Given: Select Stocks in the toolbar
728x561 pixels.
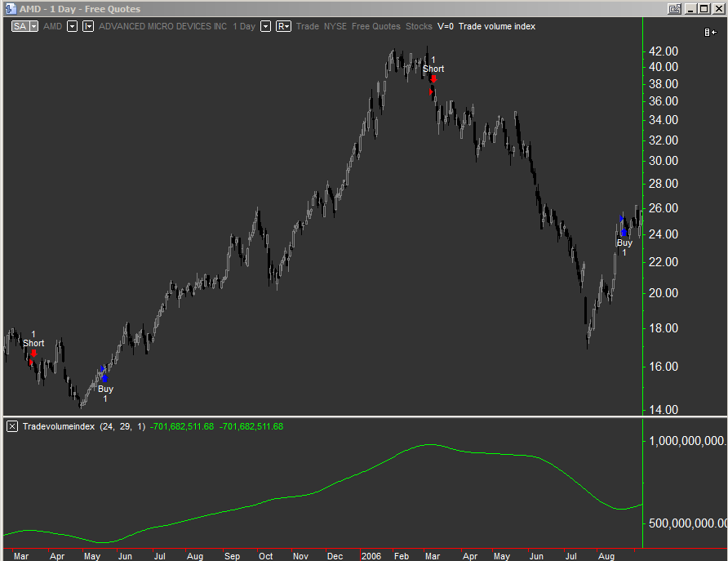Looking at the screenshot, I should click(419, 25).
